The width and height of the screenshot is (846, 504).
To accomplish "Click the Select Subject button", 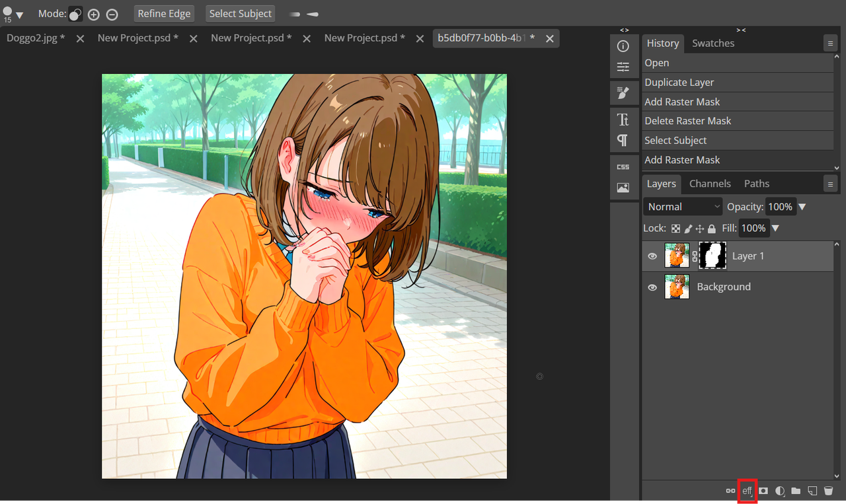I will (x=241, y=13).
